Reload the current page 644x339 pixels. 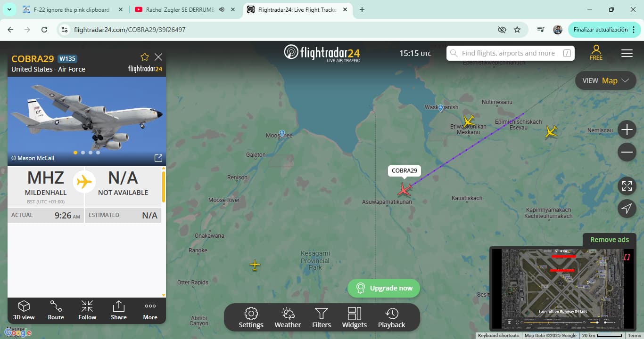click(x=44, y=30)
